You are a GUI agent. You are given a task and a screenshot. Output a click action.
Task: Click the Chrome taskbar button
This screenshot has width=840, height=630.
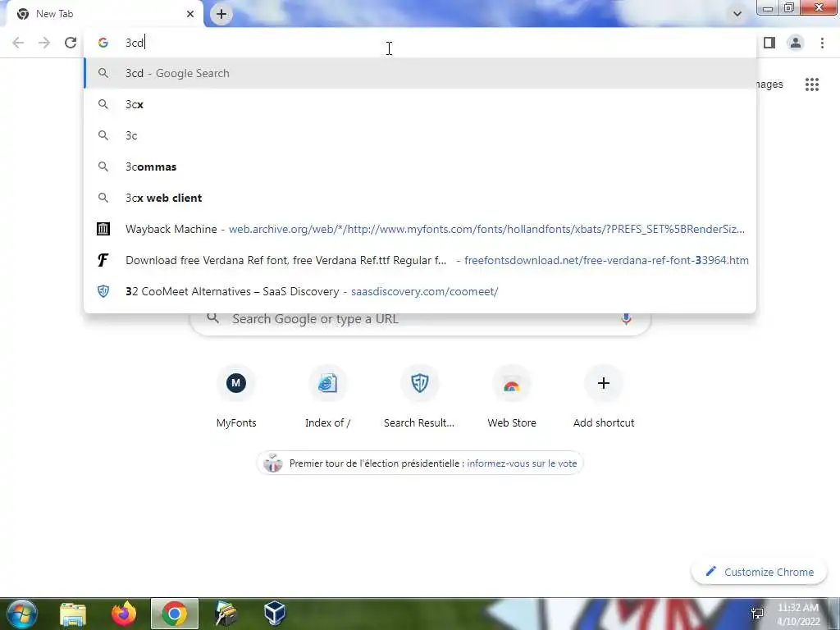coord(175,614)
